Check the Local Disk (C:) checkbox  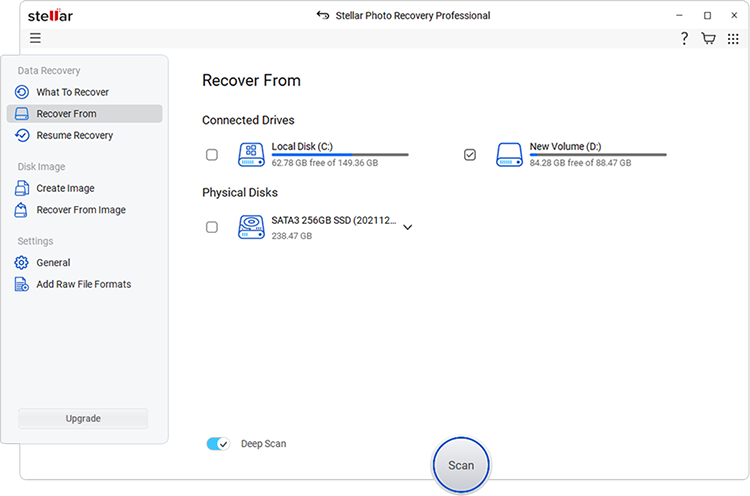click(212, 154)
